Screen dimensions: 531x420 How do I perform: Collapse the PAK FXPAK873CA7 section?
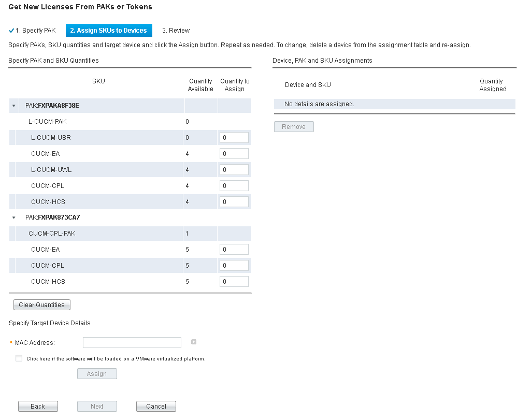click(x=13, y=218)
